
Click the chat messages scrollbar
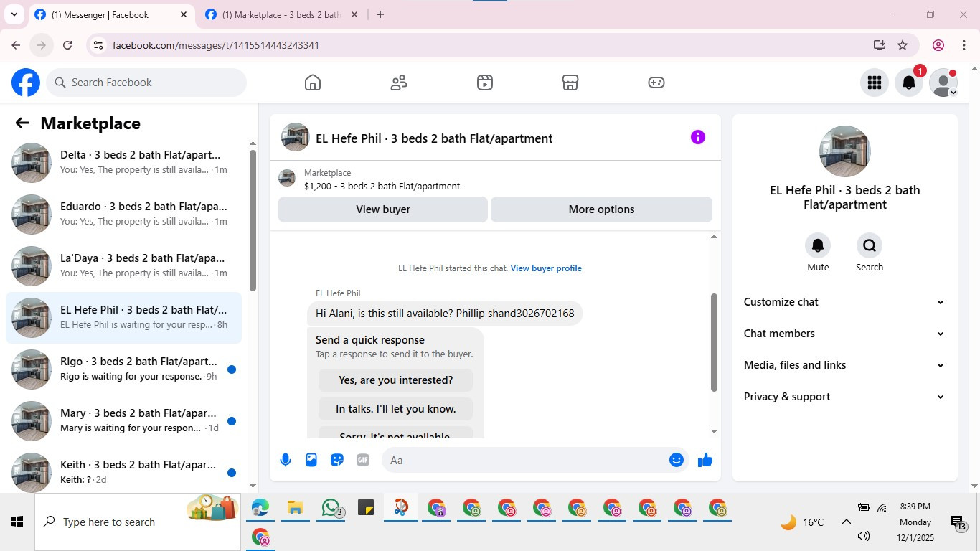pyautogui.click(x=714, y=342)
